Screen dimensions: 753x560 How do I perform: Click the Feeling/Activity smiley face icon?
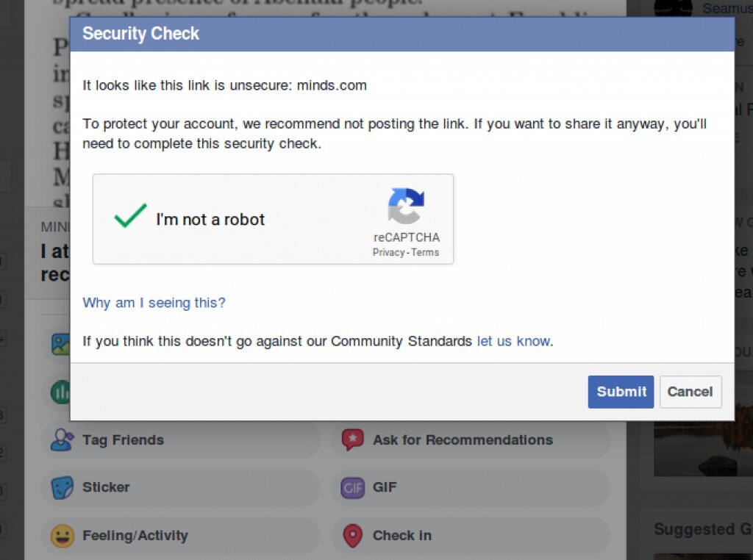coord(62,536)
